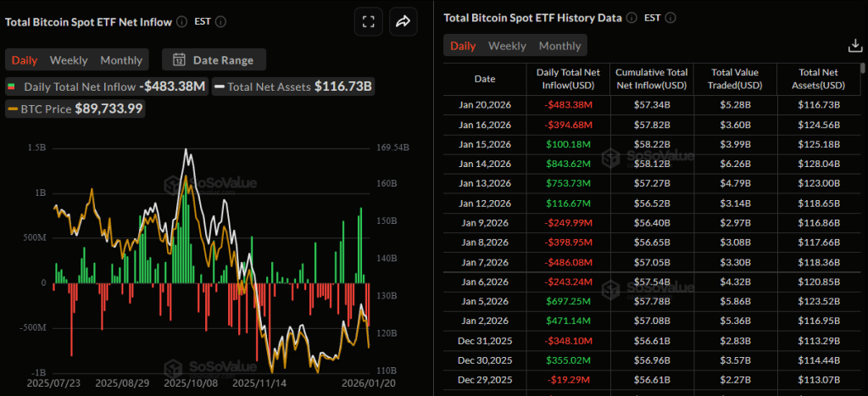Image resolution: width=868 pixels, height=396 pixels.
Task: Select Daily tab in history table
Action: [463, 46]
